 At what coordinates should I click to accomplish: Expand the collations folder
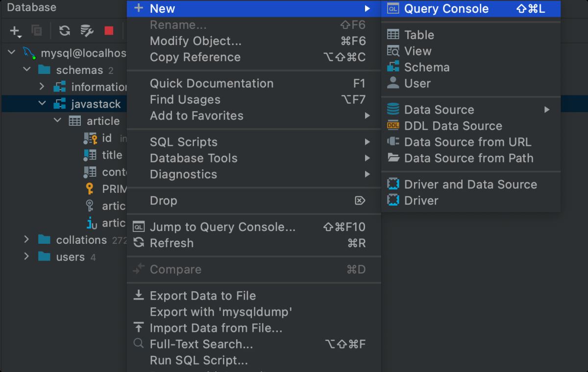pos(27,239)
